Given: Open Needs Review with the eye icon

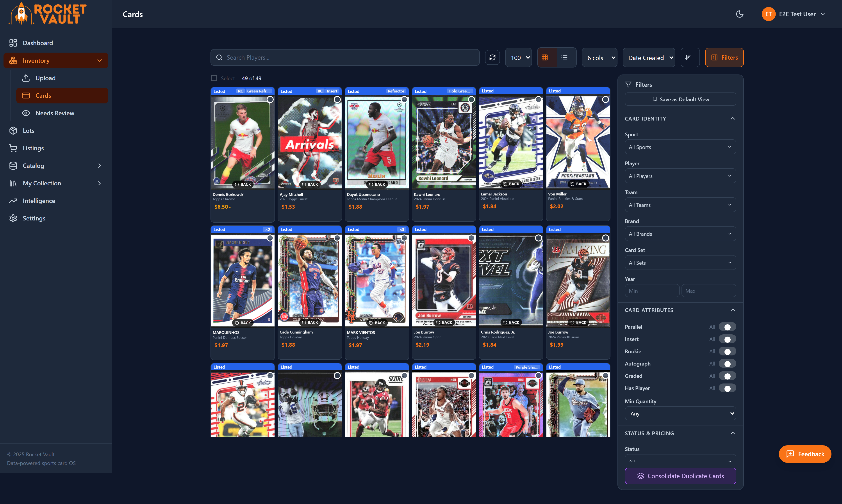Looking at the screenshot, I should tap(55, 113).
